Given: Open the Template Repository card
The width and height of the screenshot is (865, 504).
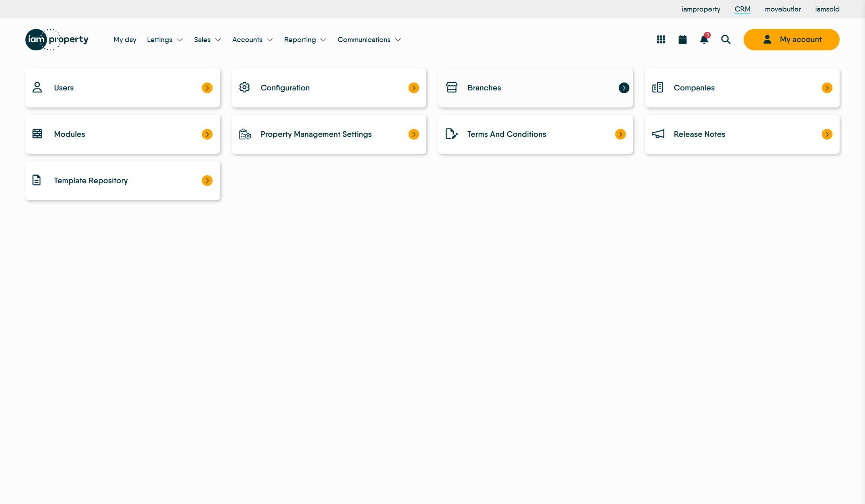Looking at the screenshot, I should pyautogui.click(x=123, y=180).
